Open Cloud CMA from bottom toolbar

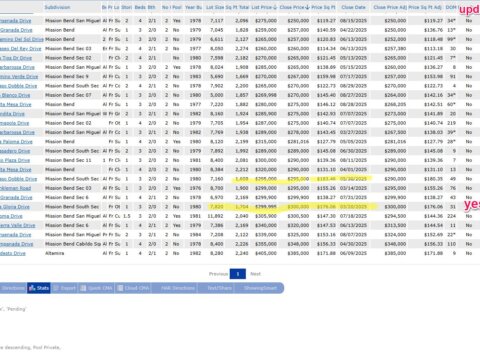[x=133, y=288]
